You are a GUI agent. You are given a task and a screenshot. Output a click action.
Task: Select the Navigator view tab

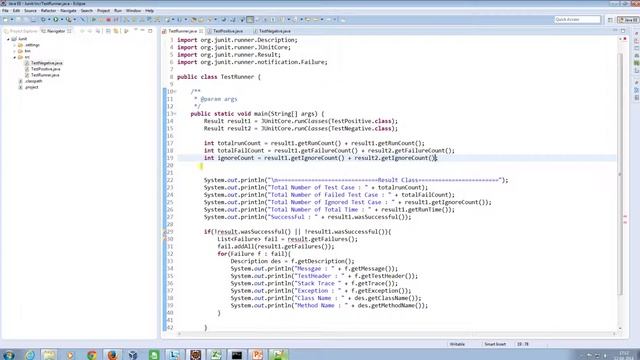56,31
